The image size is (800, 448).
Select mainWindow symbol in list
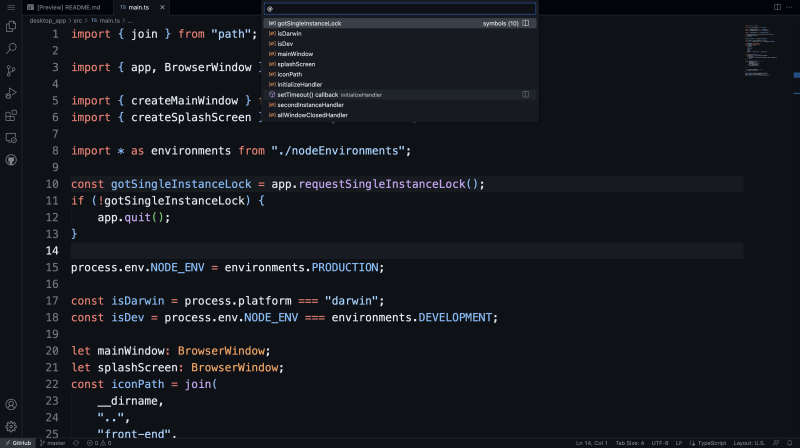point(399,54)
